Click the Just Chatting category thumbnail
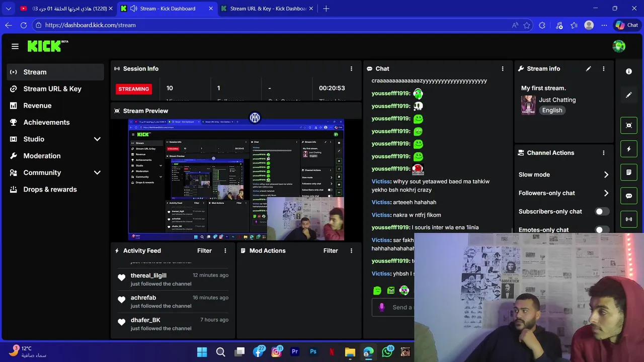This screenshot has height=362, width=644. pos(528,105)
